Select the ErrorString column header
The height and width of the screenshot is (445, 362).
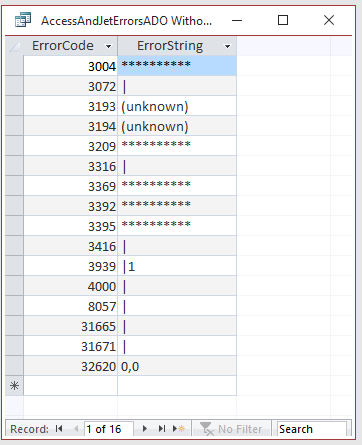tap(177, 46)
